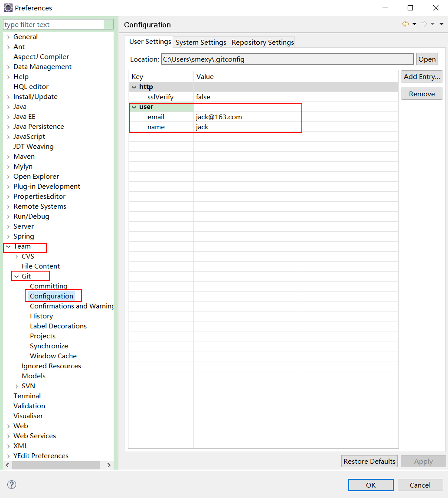Click the help question mark icon
Image resolution: width=448 pixels, height=498 pixels.
point(12,485)
